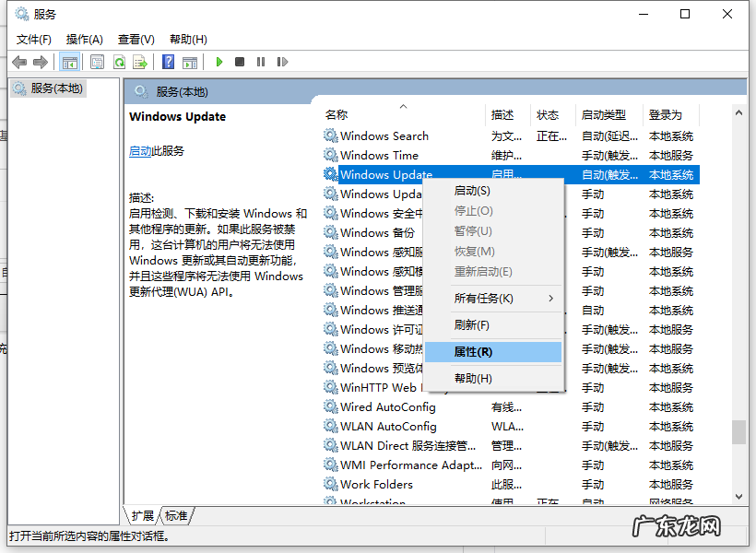Viewport: 756px width, 553px height.
Task: Restart the service using the restart toolbar icon
Action: [x=283, y=61]
